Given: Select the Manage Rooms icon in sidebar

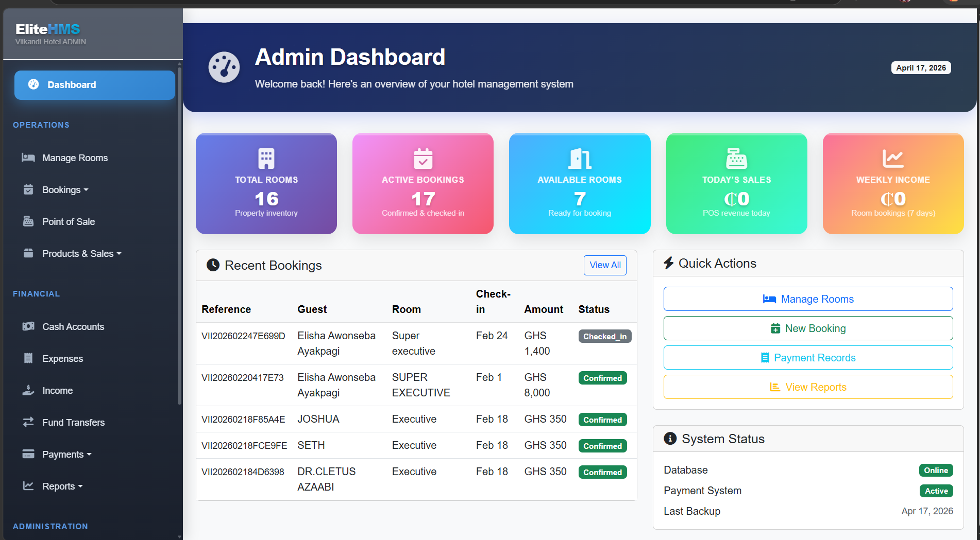Looking at the screenshot, I should 28,158.
